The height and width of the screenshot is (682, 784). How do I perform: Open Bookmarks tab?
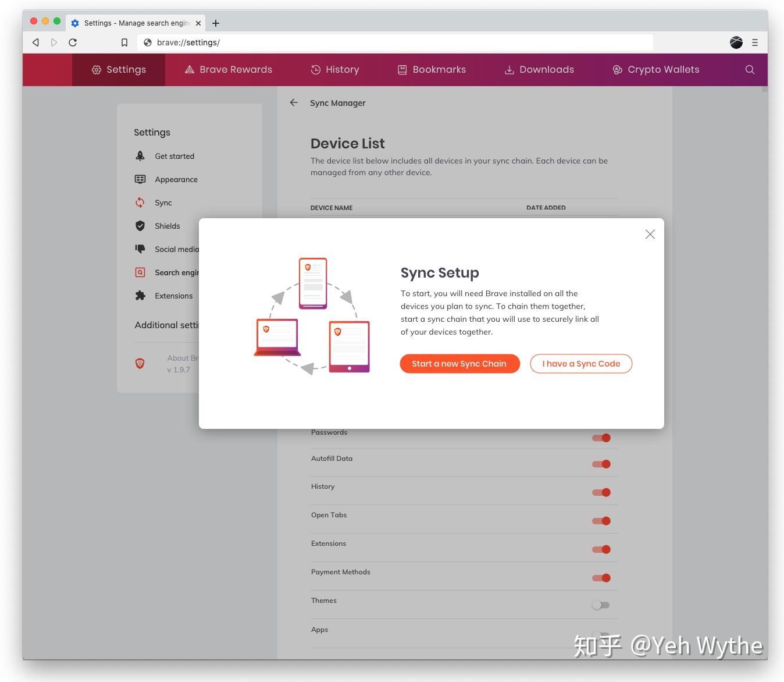pos(432,70)
